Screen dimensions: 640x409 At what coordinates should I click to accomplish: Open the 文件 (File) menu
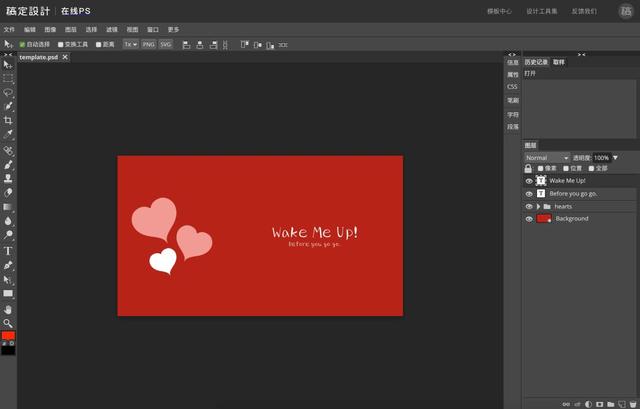click(9, 29)
